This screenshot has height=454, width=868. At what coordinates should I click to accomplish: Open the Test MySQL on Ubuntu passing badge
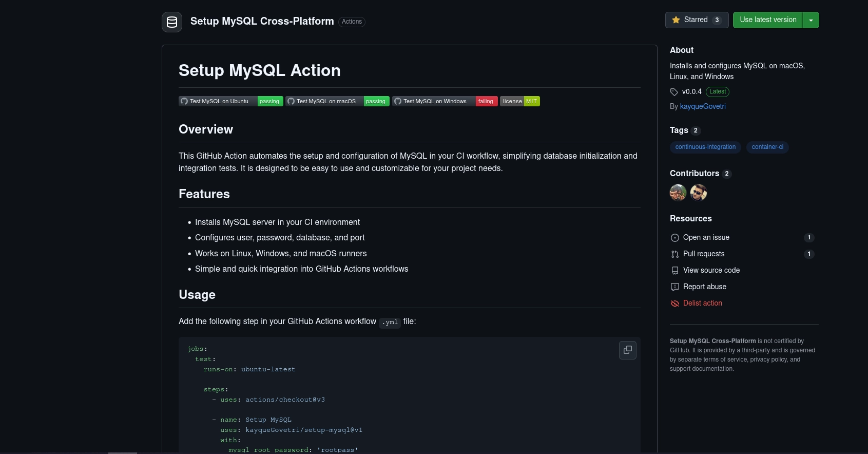pos(231,101)
